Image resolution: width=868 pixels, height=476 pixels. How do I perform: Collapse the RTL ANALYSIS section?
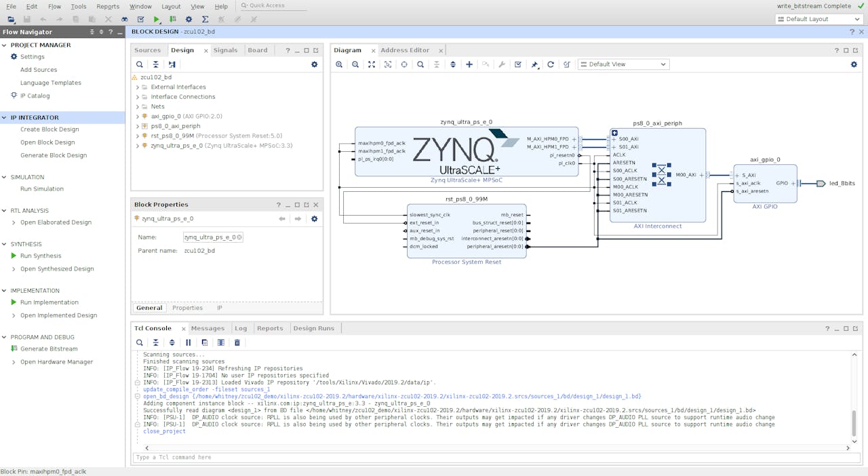(x=5, y=210)
